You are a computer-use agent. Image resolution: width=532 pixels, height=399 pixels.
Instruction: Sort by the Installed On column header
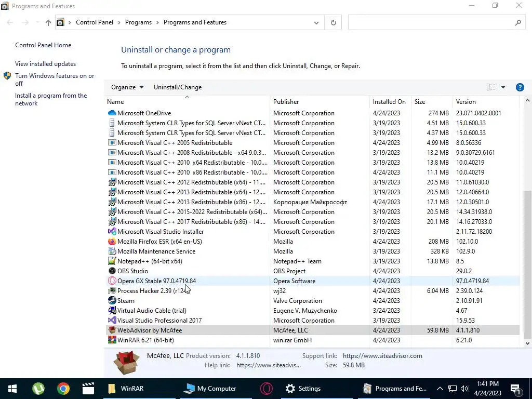point(391,102)
